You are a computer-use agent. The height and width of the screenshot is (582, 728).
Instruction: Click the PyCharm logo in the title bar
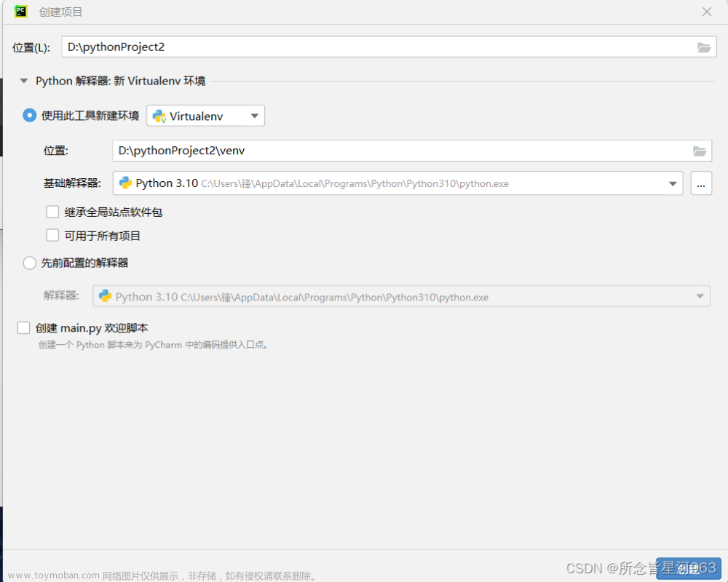(x=21, y=12)
